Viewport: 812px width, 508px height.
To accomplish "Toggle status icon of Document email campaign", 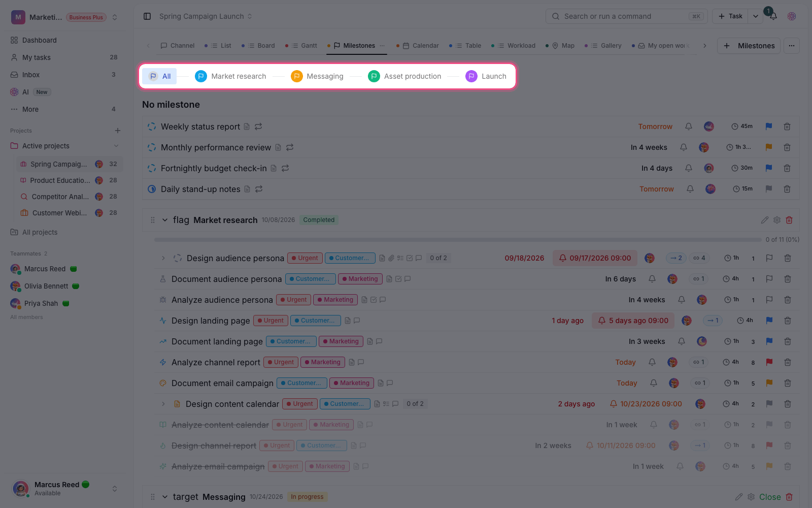I will (x=163, y=383).
